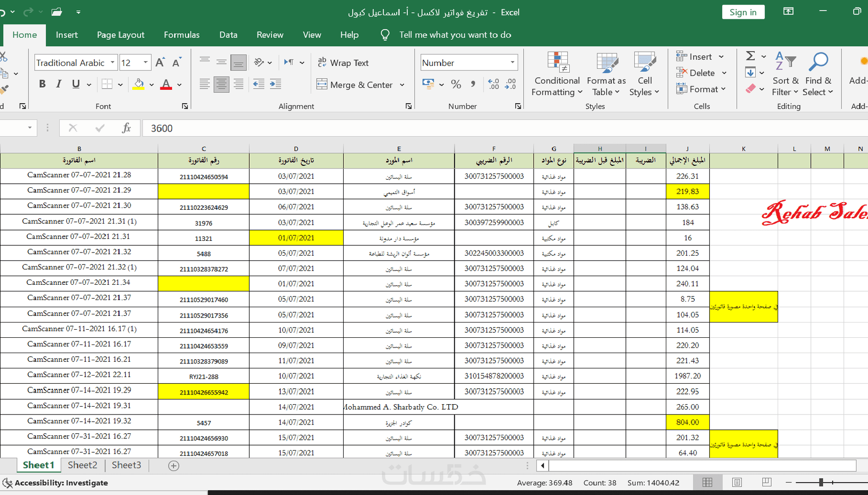Image resolution: width=868 pixels, height=495 pixels.
Task: Apply red Font Color
Action: click(166, 84)
